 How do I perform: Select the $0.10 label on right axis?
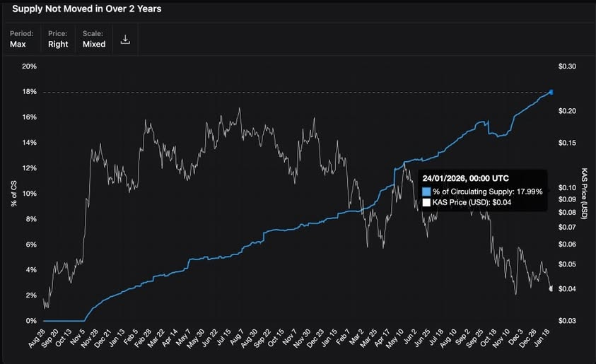567,188
